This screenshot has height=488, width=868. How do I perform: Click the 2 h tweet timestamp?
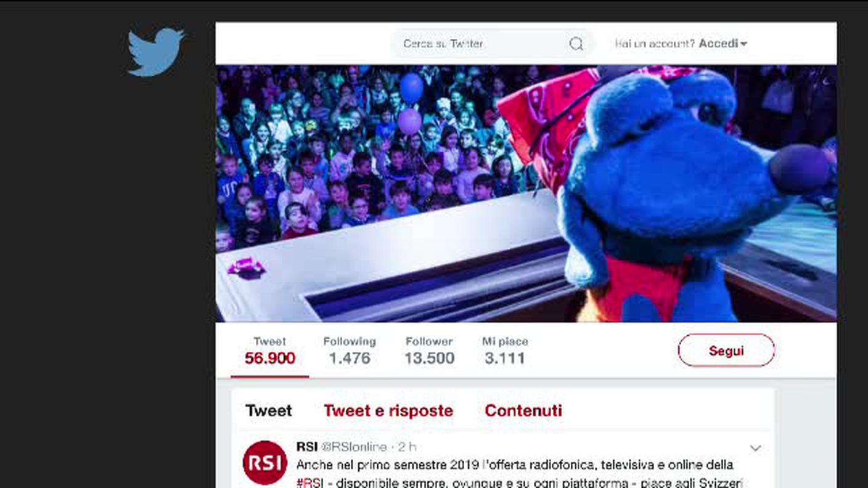[407, 447]
